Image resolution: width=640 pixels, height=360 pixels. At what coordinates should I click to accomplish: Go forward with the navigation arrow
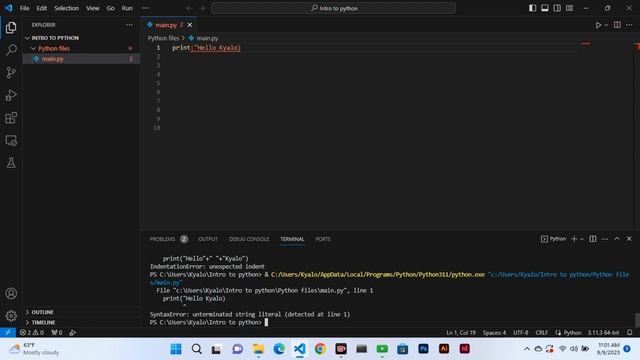coord(202,8)
